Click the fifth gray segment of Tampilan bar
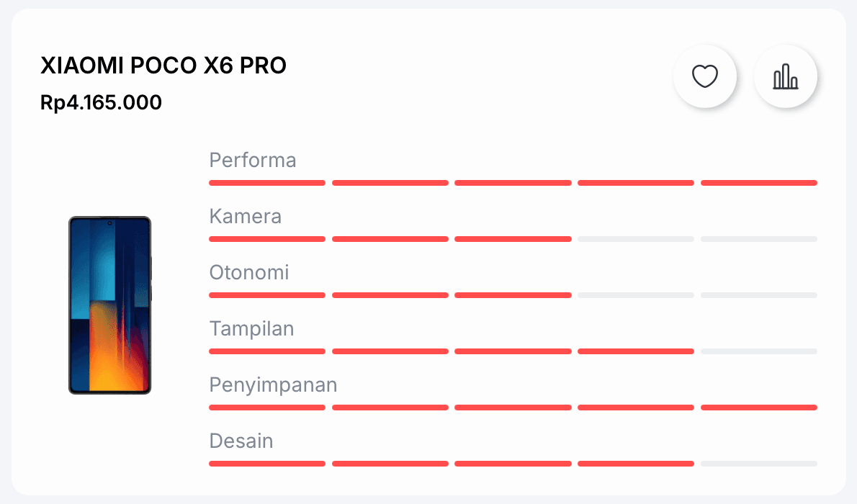 click(758, 351)
